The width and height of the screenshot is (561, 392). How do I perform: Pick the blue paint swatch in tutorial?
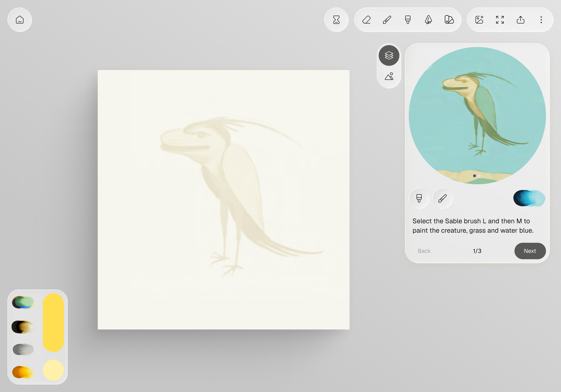tap(529, 198)
